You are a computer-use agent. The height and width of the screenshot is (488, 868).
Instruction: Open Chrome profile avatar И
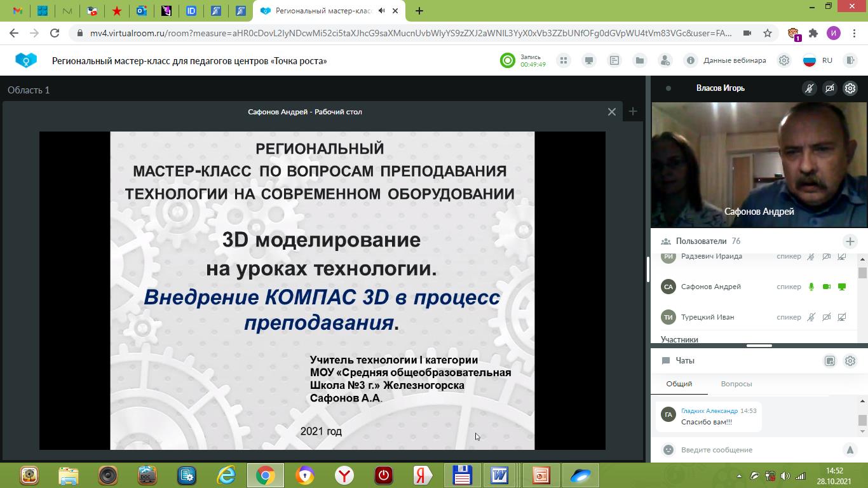[x=834, y=33]
